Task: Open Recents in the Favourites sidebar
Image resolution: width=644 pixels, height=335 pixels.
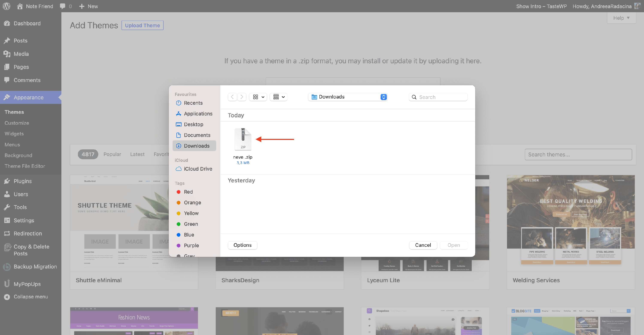Action: tap(193, 103)
